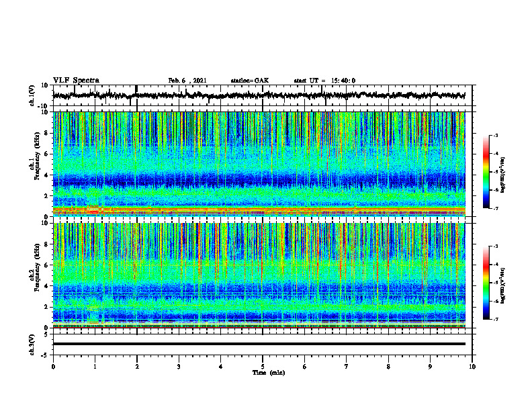Click the ch.1 color bar log(PSD) label
The height and width of the screenshot is (411, 532).
click(502, 175)
